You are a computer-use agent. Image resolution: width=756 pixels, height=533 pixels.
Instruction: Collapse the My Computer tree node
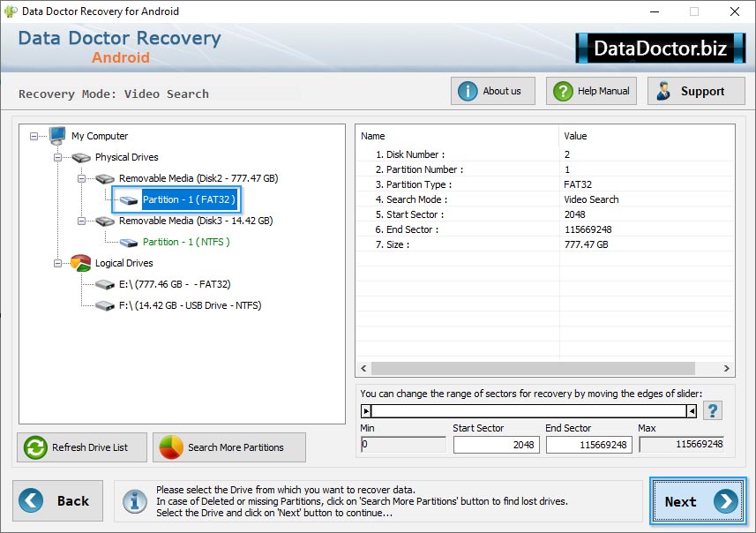(x=34, y=137)
